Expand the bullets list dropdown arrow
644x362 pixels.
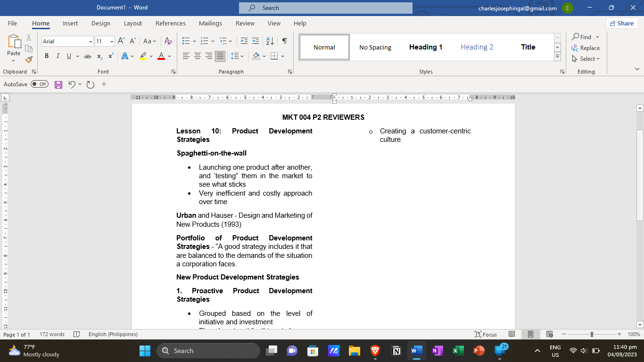[194, 41]
